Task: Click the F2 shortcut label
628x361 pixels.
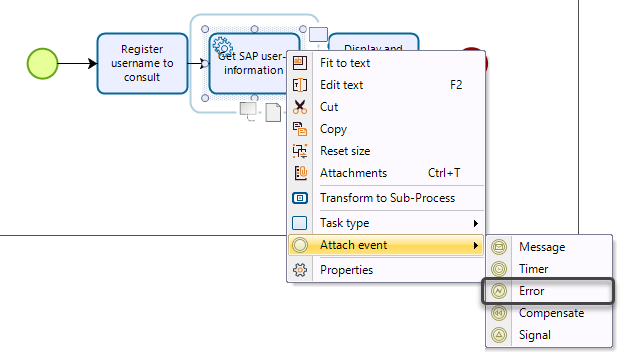Action: tap(456, 85)
